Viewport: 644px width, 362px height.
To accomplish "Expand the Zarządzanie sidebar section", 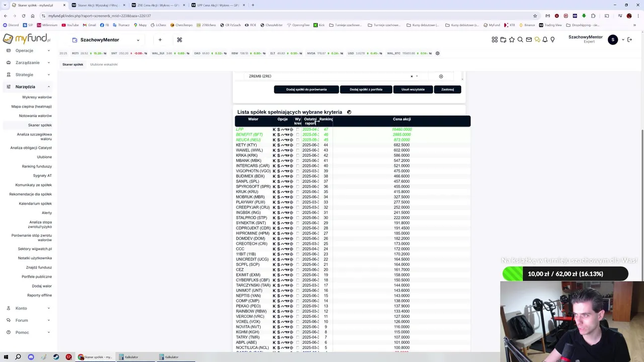I will click(x=28, y=62).
